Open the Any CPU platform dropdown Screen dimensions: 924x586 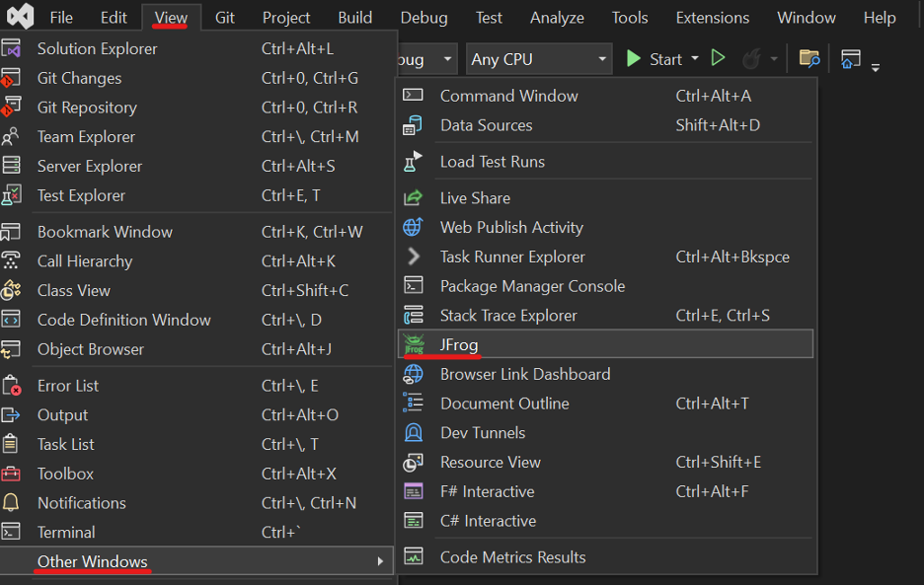(538, 59)
